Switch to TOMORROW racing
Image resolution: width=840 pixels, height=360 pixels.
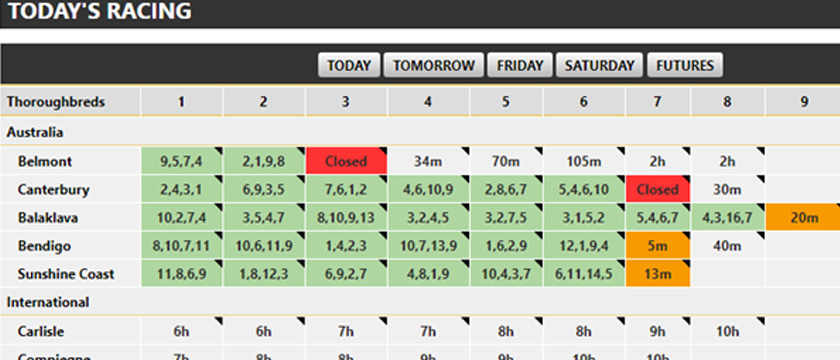point(433,65)
